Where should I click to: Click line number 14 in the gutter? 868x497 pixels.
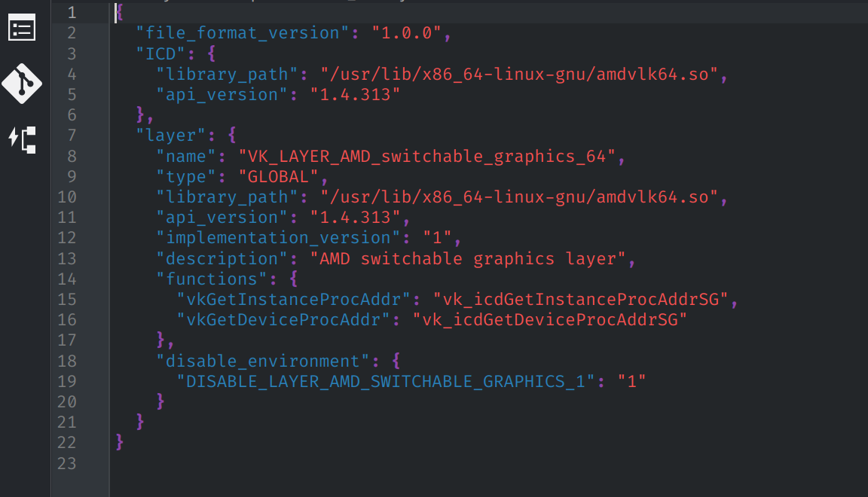click(x=67, y=279)
